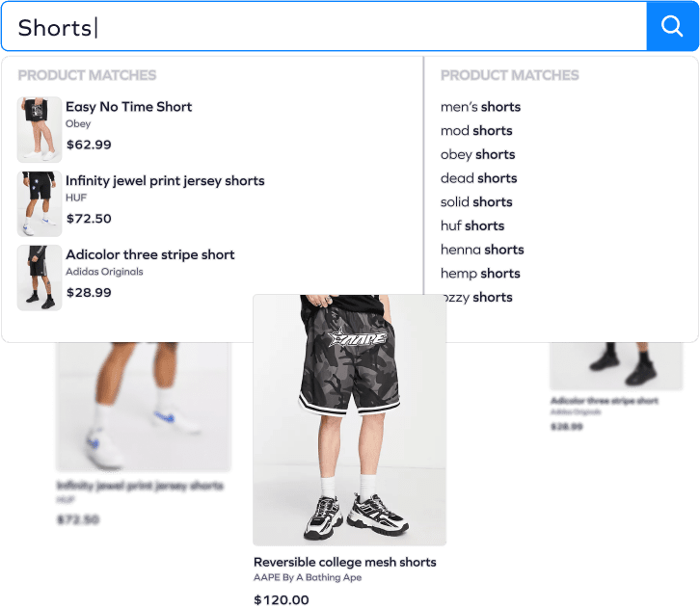
Task: View the AAPE camo shorts product image
Action: coord(350,419)
